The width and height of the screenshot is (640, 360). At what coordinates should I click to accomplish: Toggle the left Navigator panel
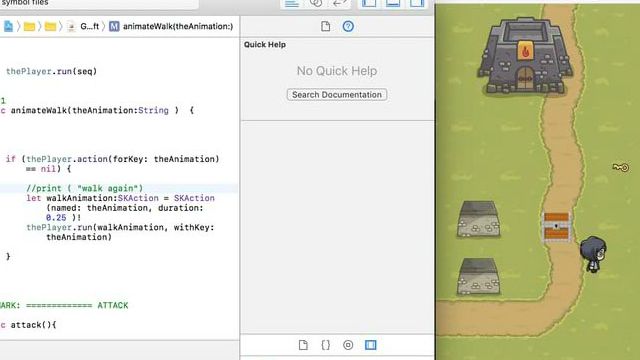(369, 3)
